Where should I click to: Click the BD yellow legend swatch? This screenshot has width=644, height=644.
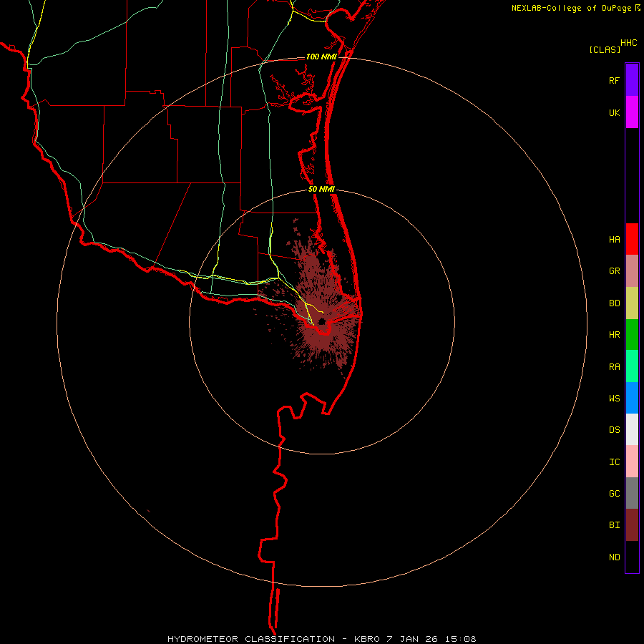[x=632, y=303]
